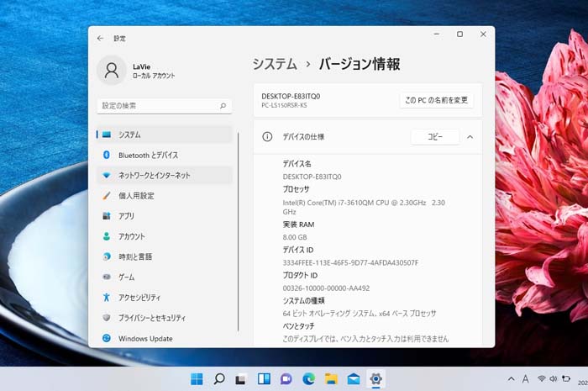
Task: Click the network Wi-Fi icon in sidebar
Action: (107, 175)
